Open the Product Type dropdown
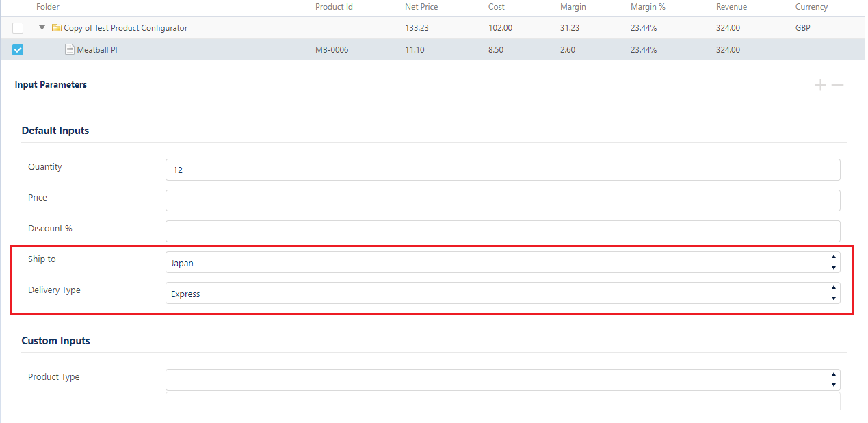This screenshot has width=868, height=423. [502, 380]
